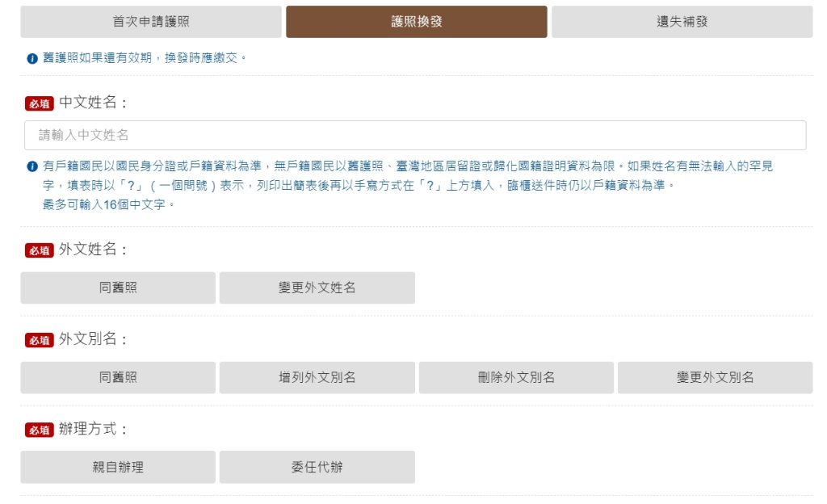Select the 變更外文別名 option
This screenshot has height=504, width=827.
tap(715, 377)
